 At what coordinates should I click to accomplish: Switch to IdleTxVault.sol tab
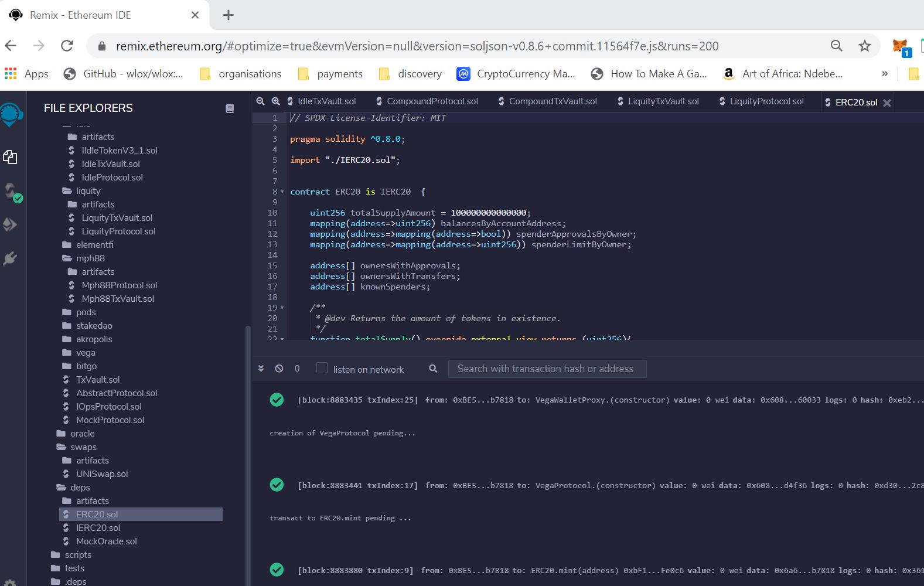321,101
